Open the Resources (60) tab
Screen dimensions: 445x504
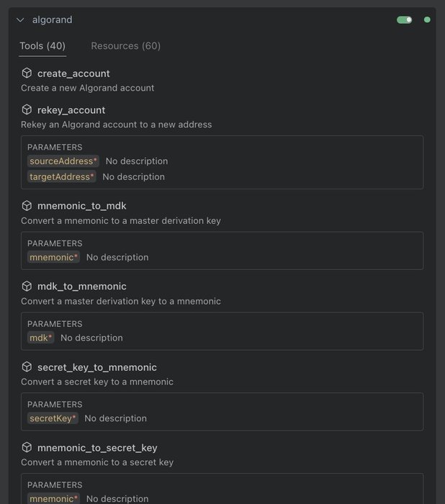[125, 46]
